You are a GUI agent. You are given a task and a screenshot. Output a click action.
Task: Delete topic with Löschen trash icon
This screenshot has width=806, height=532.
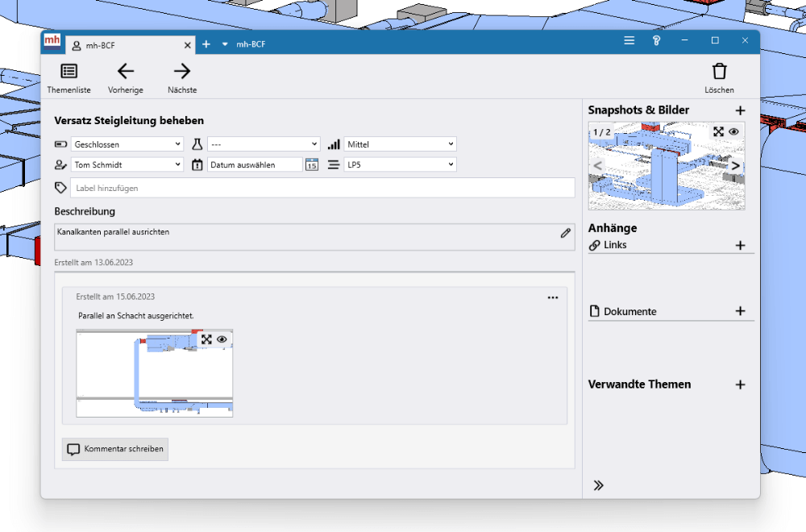(x=719, y=78)
